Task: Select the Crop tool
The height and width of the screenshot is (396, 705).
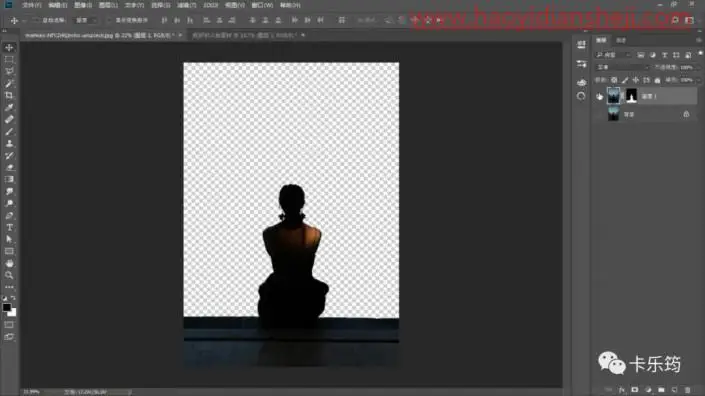Action: point(9,95)
